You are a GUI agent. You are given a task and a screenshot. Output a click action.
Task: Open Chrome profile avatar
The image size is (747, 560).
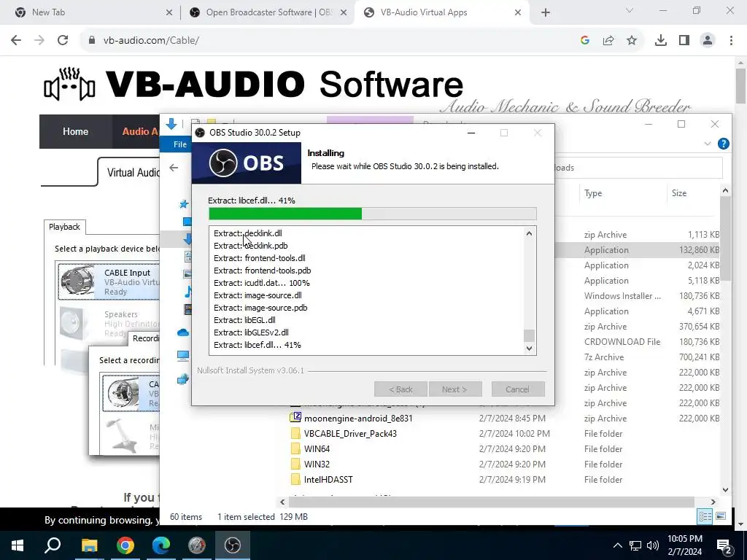click(x=708, y=41)
